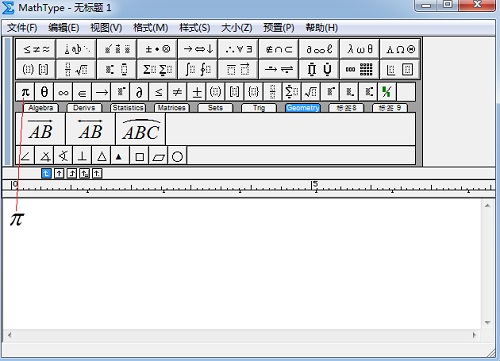
Task: Open the underbar and overbar templates palette
Action: click(238, 69)
